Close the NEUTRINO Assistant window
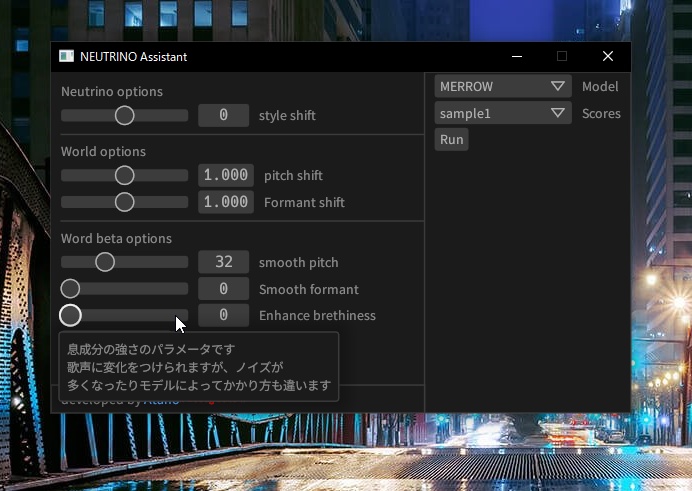The image size is (692, 491). coord(608,56)
